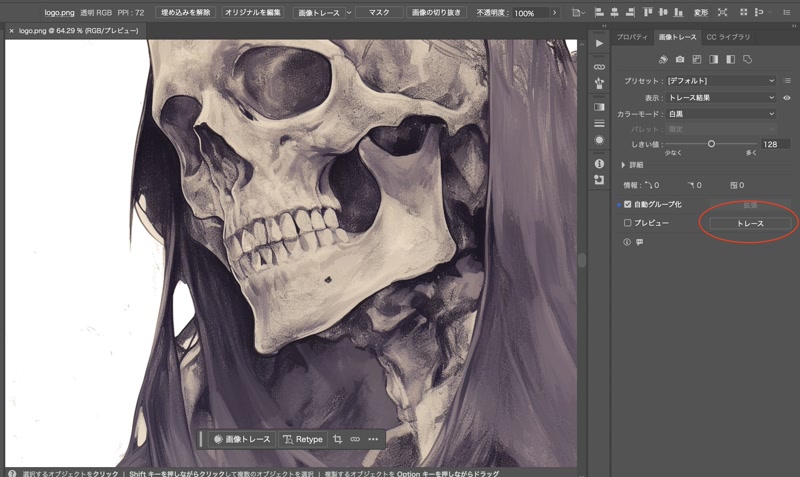Open the opacity slider arrow
This screenshot has width=800, height=477.
[x=554, y=13]
